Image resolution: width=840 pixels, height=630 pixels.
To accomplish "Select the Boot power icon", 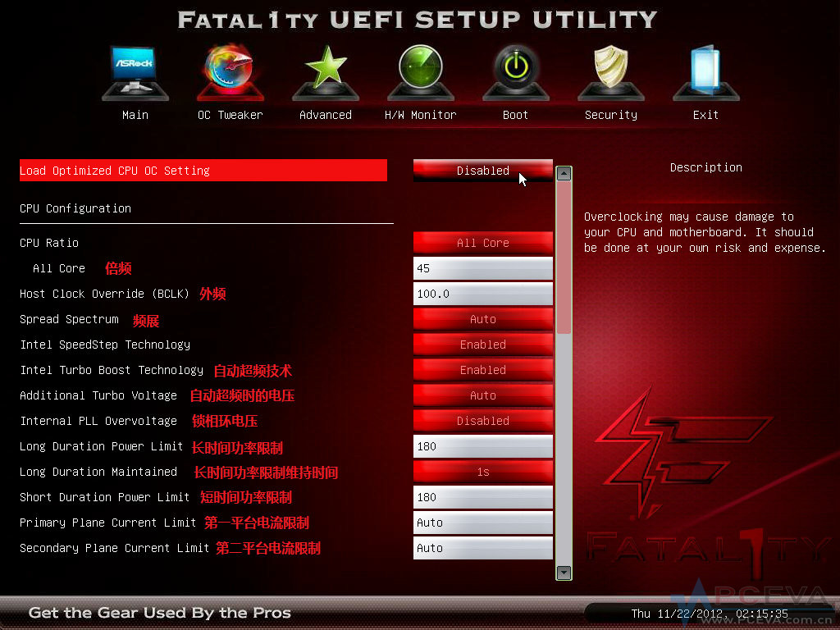I will pyautogui.click(x=515, y=73).
